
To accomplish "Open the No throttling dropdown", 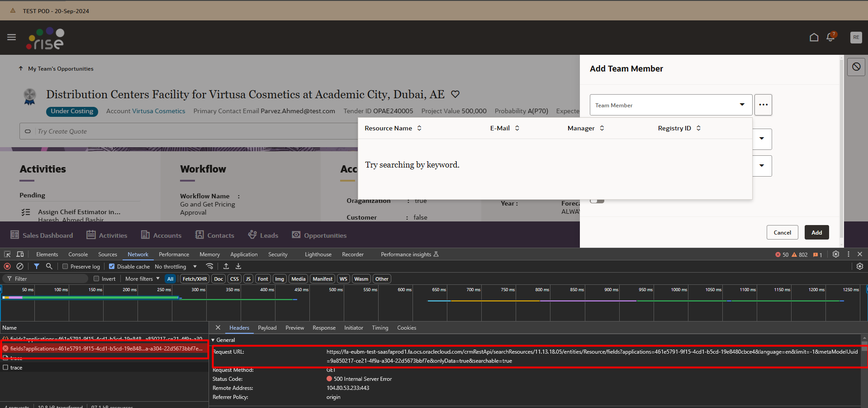I will coord(175,267).
